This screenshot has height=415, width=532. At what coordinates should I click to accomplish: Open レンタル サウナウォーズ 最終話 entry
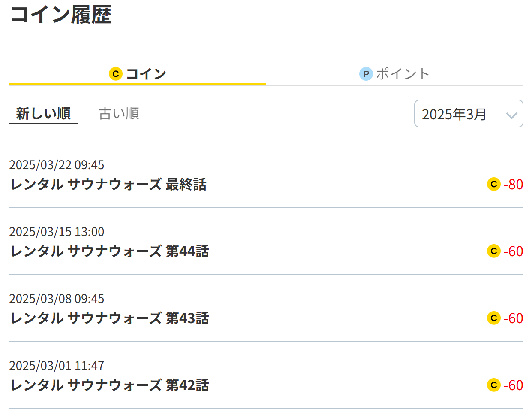point(108,185)
